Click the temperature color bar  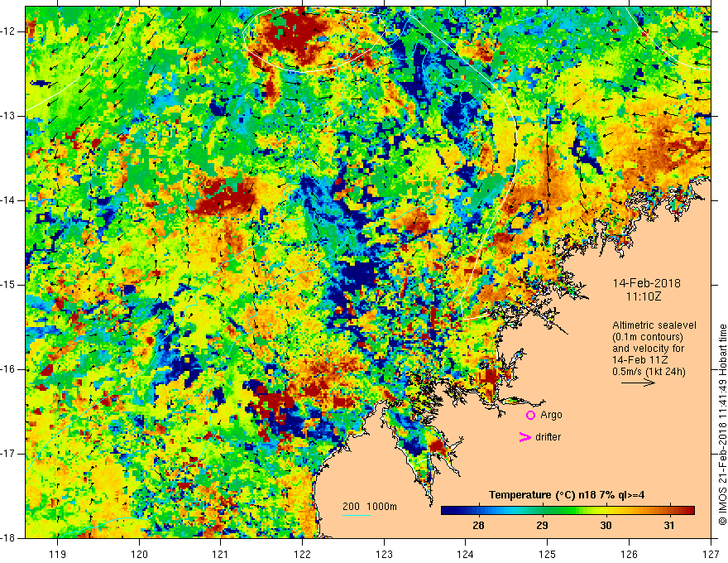point(568,511)
